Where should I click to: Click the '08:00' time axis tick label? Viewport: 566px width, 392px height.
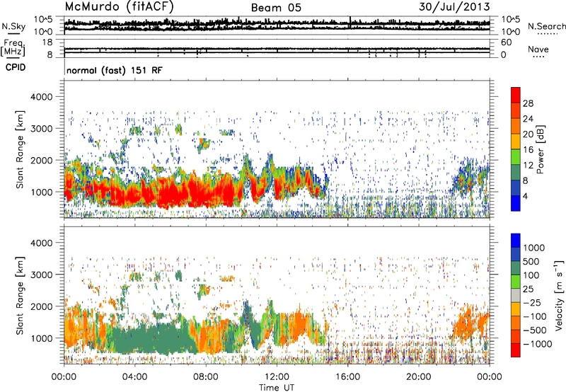tap(206, 377)
